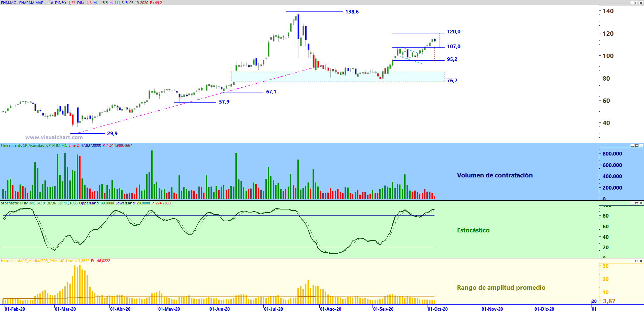Screen dimensions: 644x311
Task: Click the 3,87 current ATR value marker
Action: click(x=609, y=301)
